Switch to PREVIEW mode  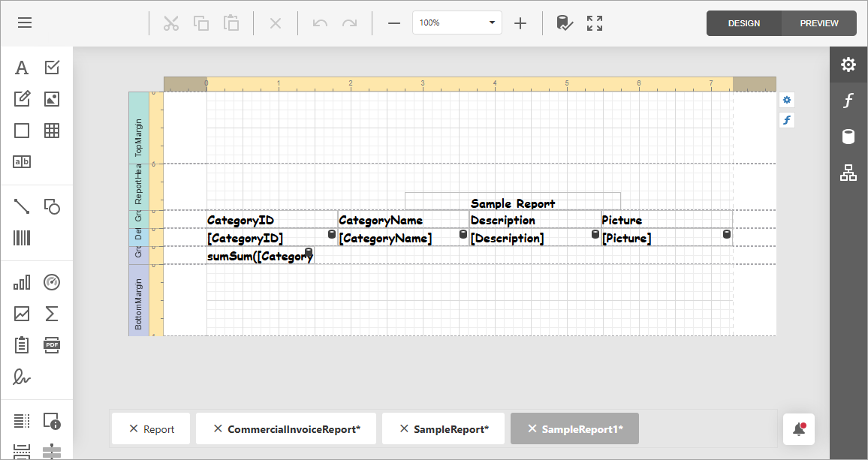[819, 23]
